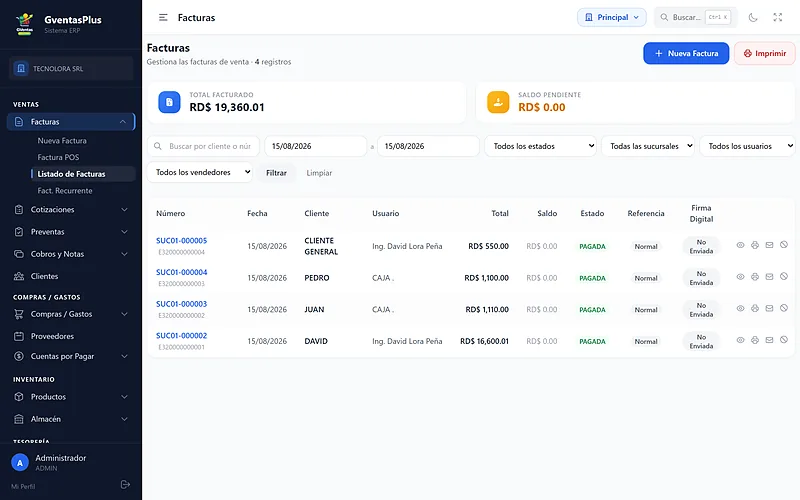Focus the search by cliente or number field
800x500 pixels.
pos(204,146)
